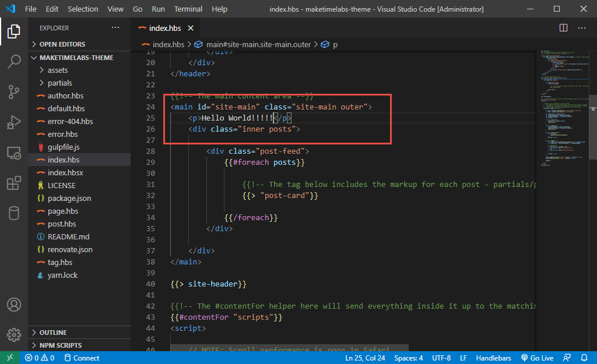Open index.hbsx in the explorer

79,172
